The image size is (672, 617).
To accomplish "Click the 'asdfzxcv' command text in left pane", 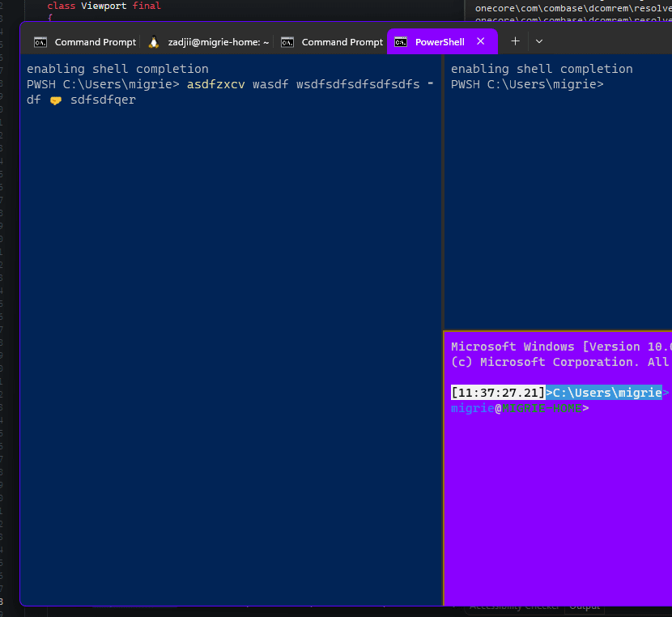I will (x=215, y=84).
